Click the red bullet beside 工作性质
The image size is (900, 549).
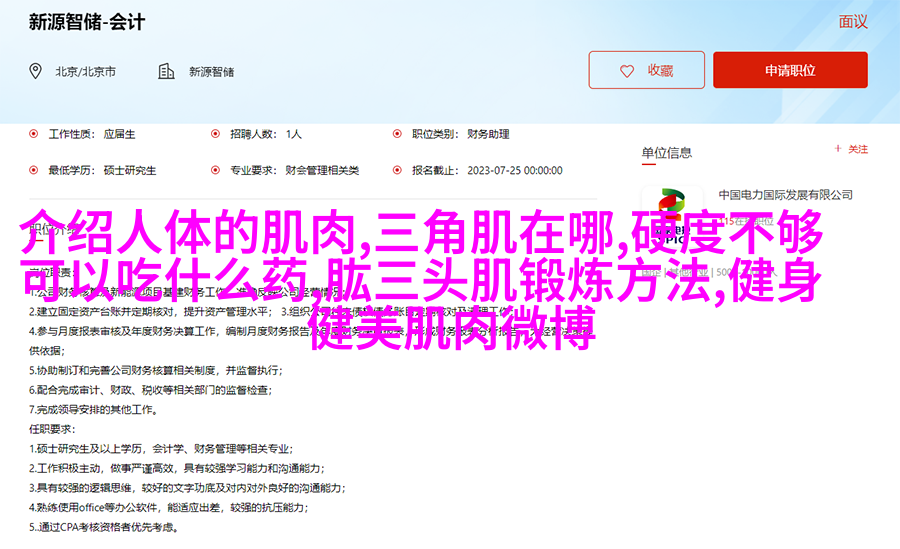[34, 134]
